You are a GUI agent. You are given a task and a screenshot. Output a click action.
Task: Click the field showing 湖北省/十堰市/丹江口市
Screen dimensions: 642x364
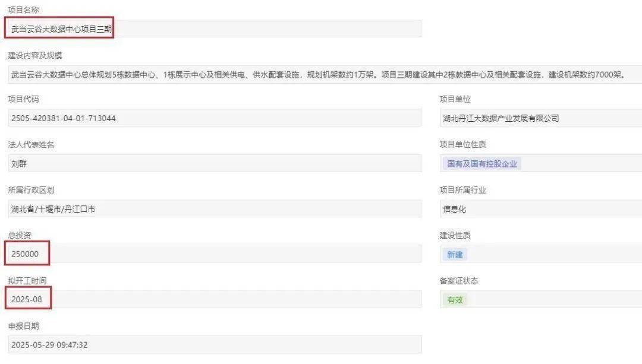coord(214,209)
